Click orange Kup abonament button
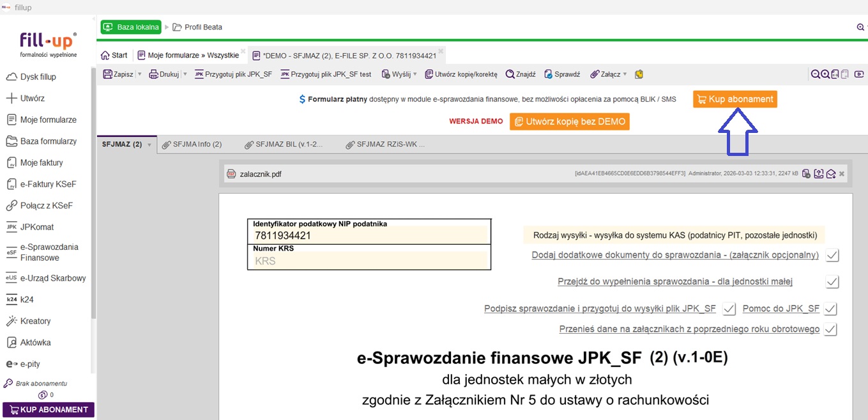This screenshot has height=420, width=868. [x=735, y=99]
